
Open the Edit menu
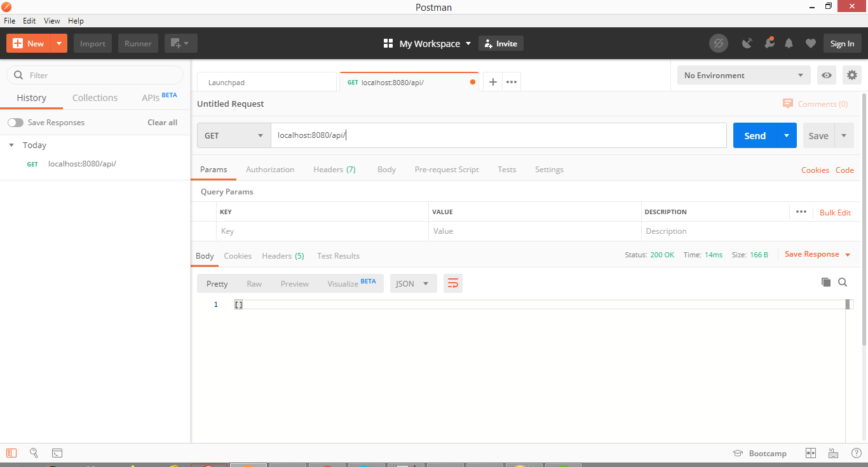[29, 21]
